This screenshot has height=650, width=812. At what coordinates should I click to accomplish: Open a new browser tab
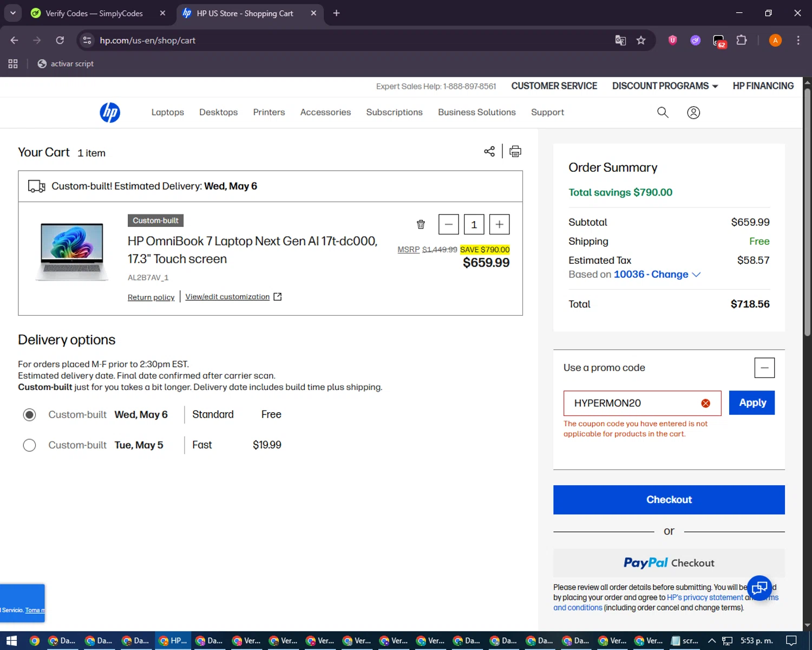(336, 13)
